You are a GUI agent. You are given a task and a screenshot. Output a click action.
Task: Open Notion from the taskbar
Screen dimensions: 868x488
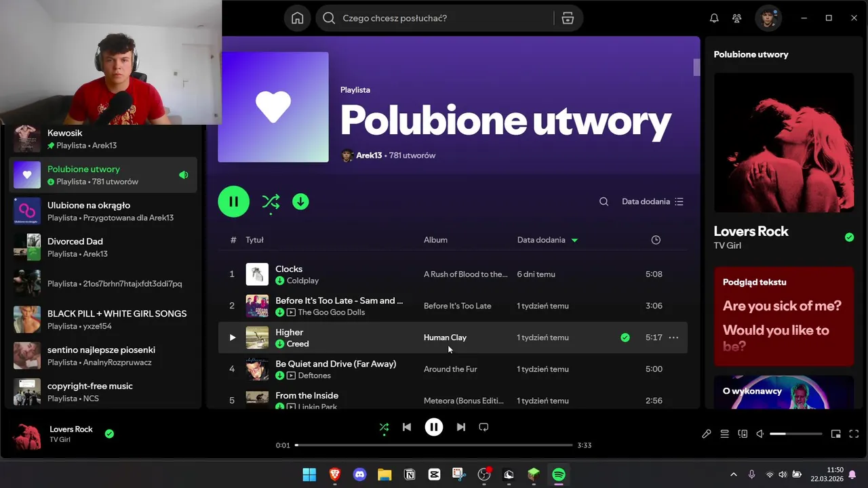[x=410, y=474]
